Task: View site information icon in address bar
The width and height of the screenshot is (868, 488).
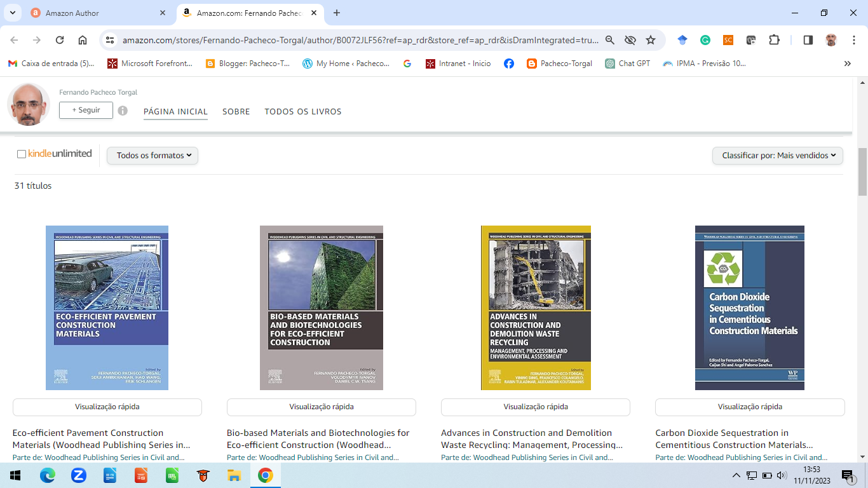Action: (x=110, y=40)
